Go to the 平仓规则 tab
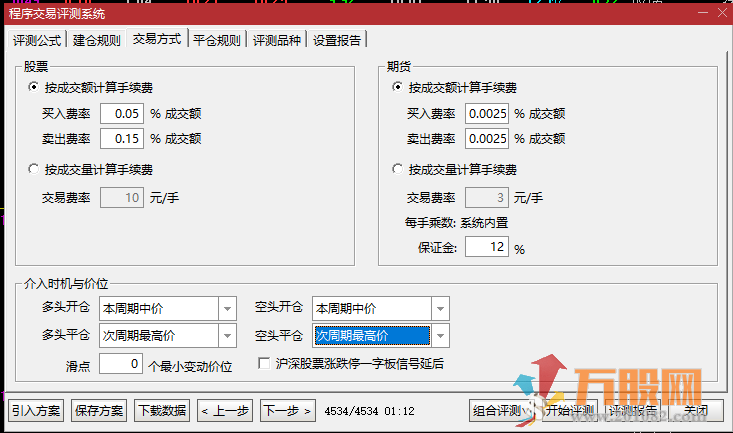The image size is (733, 433). coord(216,40)
